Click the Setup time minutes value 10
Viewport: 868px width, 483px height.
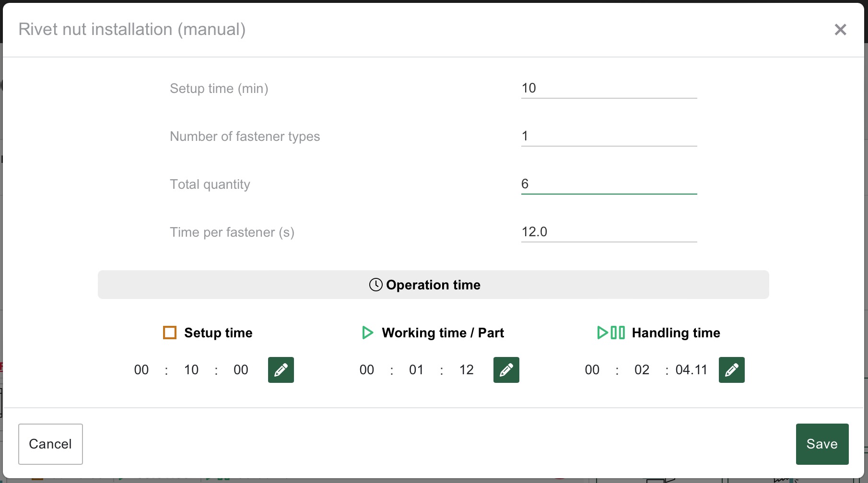click(191, 370)
